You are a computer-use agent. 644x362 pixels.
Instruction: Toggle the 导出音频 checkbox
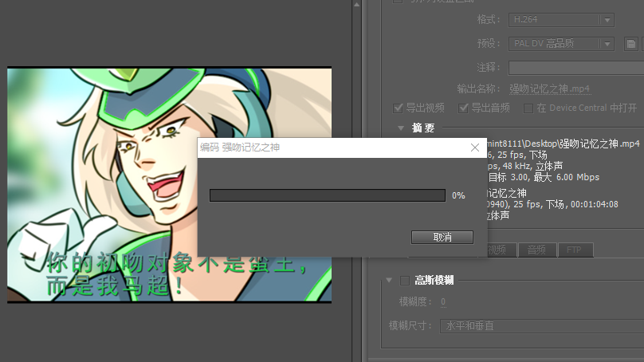463,108
